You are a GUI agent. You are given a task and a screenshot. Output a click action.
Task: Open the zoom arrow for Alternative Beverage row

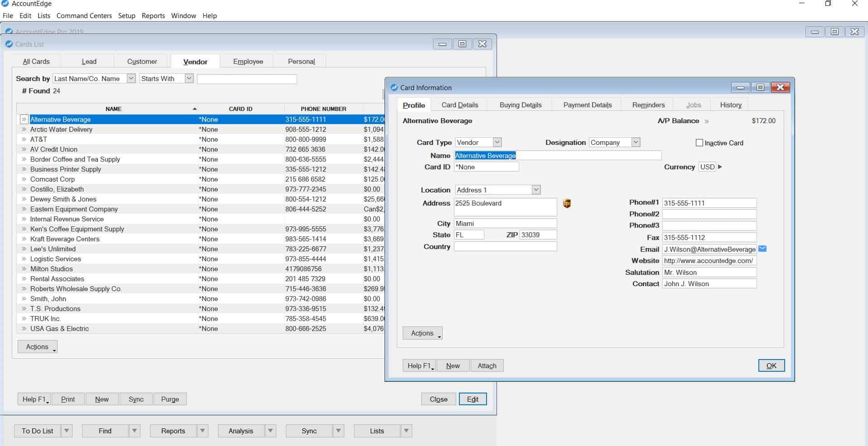pos(24,120)
